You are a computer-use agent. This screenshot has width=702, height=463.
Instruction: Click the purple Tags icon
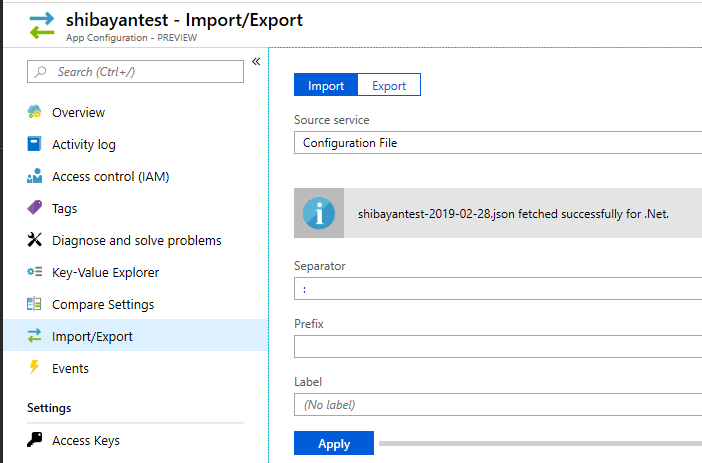pyautogui.click(x=34, y=208)
